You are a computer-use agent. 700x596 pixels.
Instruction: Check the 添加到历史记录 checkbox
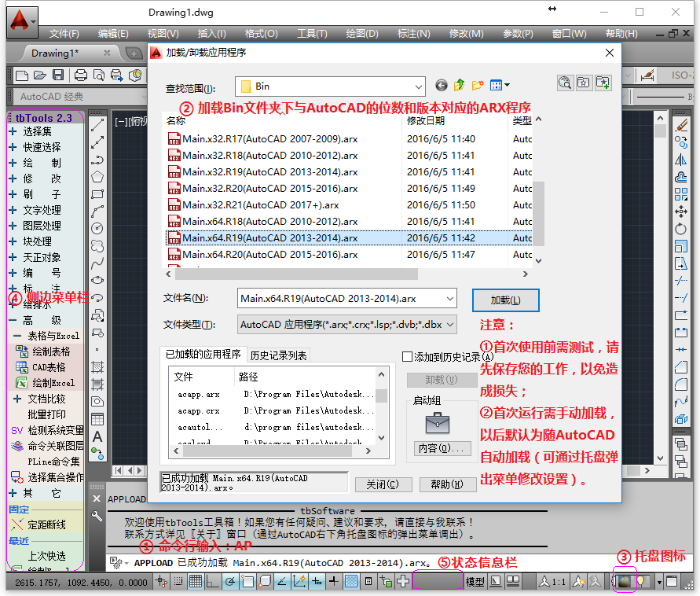coord(407,356)
